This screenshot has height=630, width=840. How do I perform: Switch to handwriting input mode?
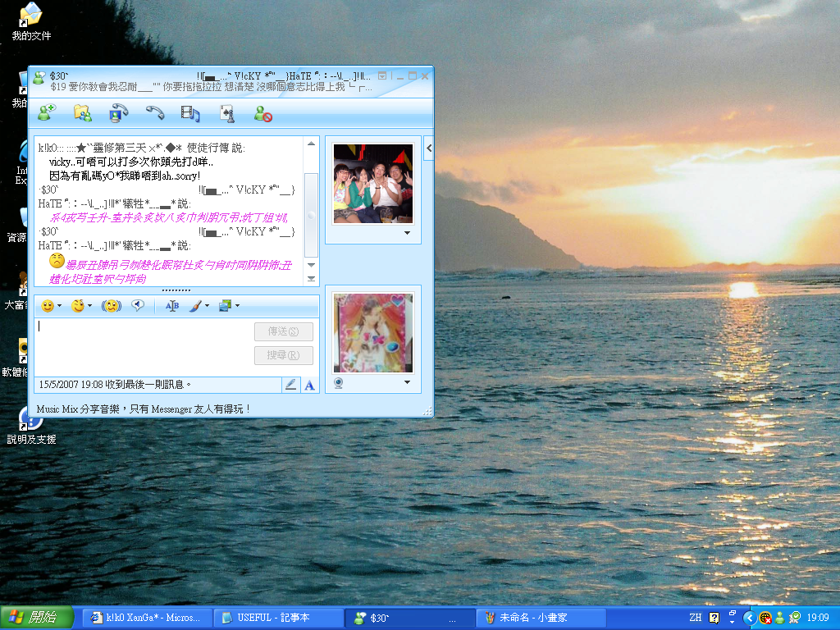[x=290, y=384]
